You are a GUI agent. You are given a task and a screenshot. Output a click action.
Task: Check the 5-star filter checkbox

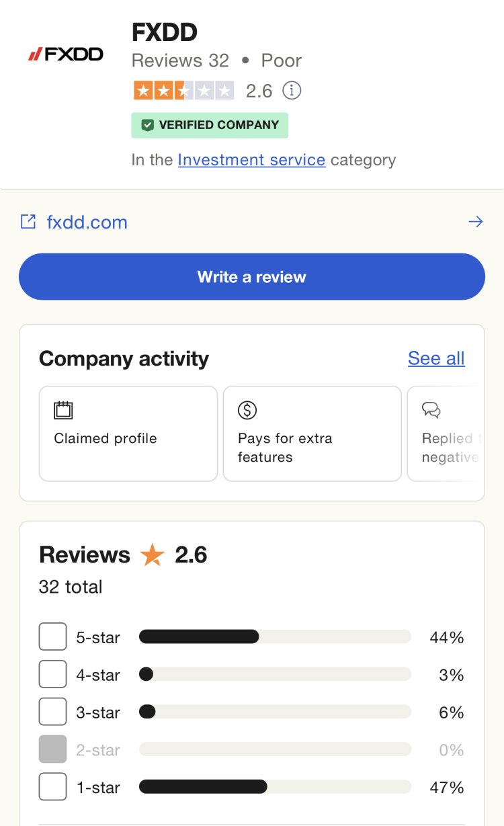pos(53,637)
